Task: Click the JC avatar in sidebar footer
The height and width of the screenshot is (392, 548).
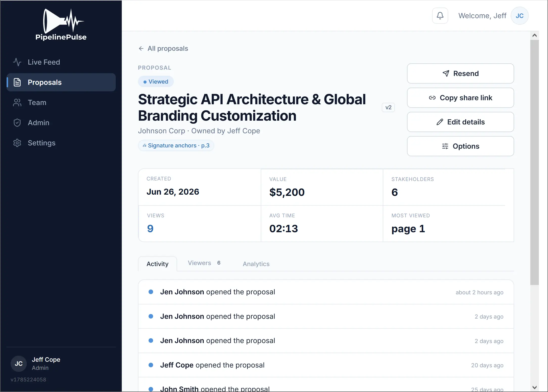Action: (18, 364)
